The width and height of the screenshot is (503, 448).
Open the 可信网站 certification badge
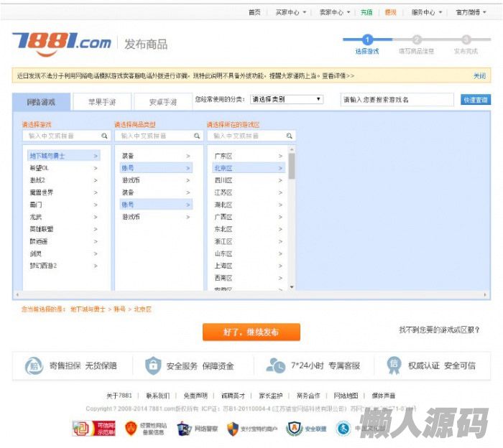point(93,429)
